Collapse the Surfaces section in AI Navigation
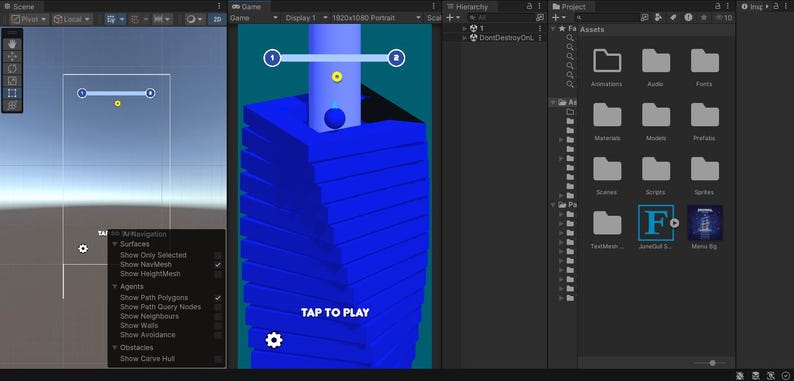 tap(115, 244)
